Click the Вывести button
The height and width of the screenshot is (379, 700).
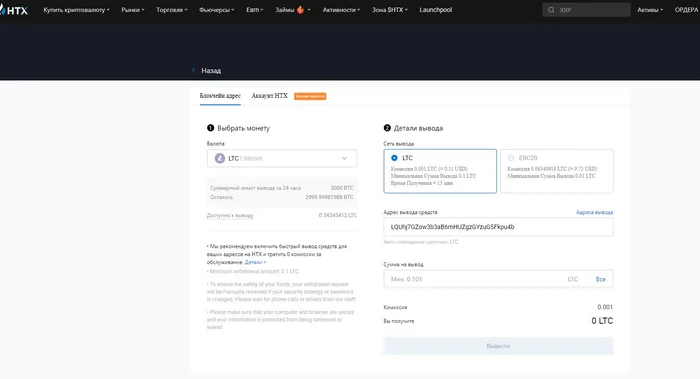tap(498, 346)
